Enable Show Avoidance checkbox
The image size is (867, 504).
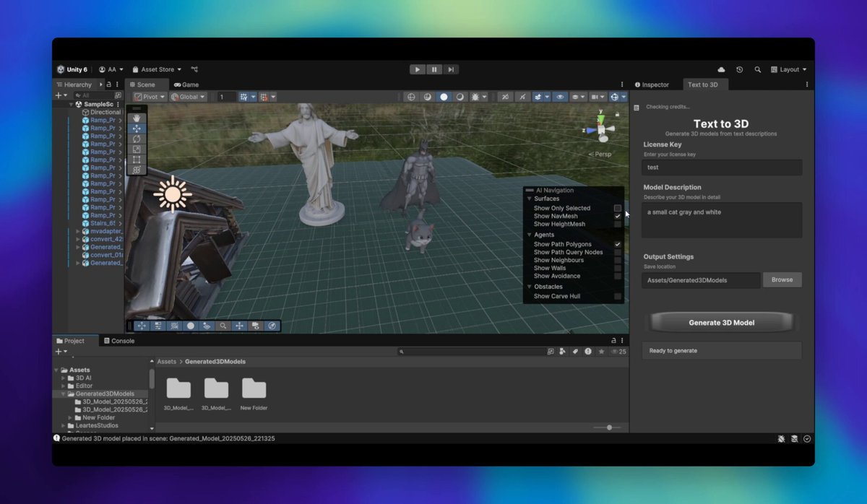(618, 276)
